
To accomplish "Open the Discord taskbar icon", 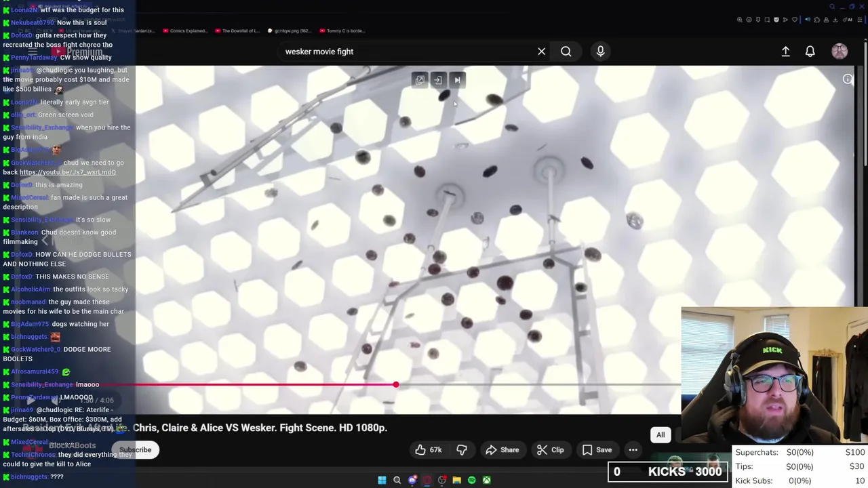I will tap(412, 480).
